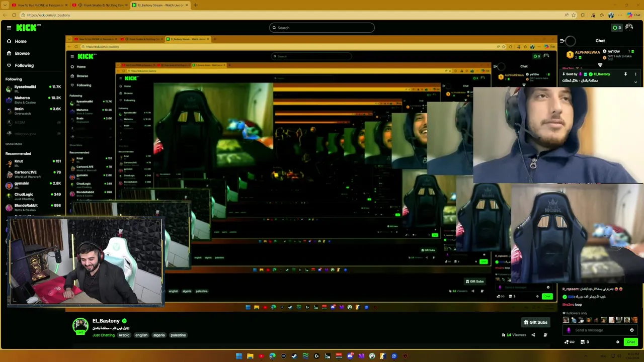Open Steam from taskbar
The image size is (644, 362).
click(x=294, y=356)
